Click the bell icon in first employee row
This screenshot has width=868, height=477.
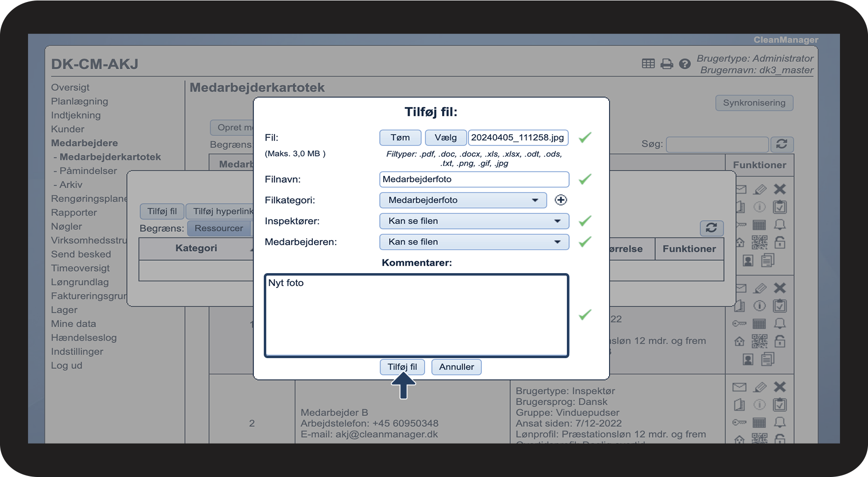pyautogui.click(x=780, y=224)
